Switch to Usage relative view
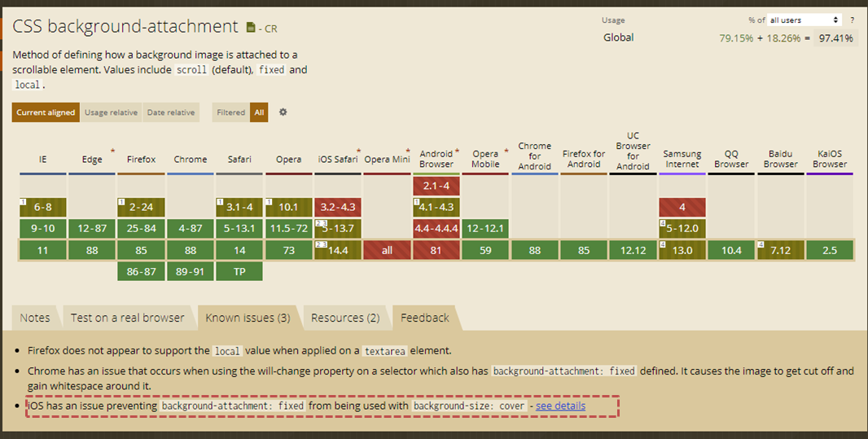 point(112,112)
